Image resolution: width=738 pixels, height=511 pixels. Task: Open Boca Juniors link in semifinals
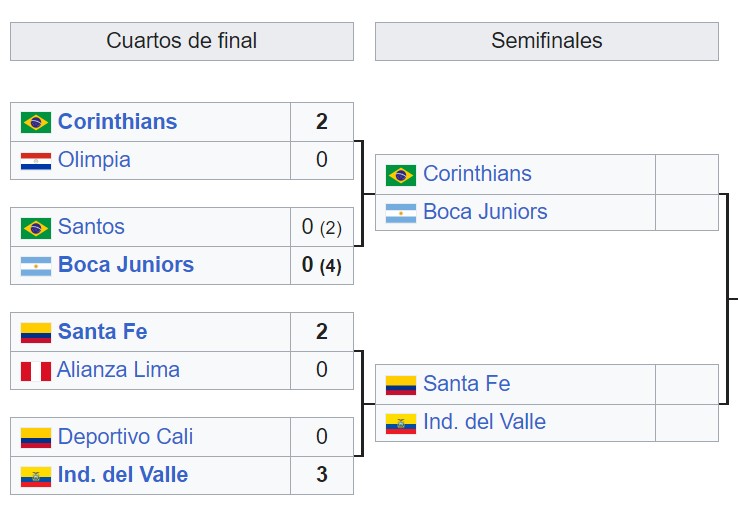coord(485,211)
